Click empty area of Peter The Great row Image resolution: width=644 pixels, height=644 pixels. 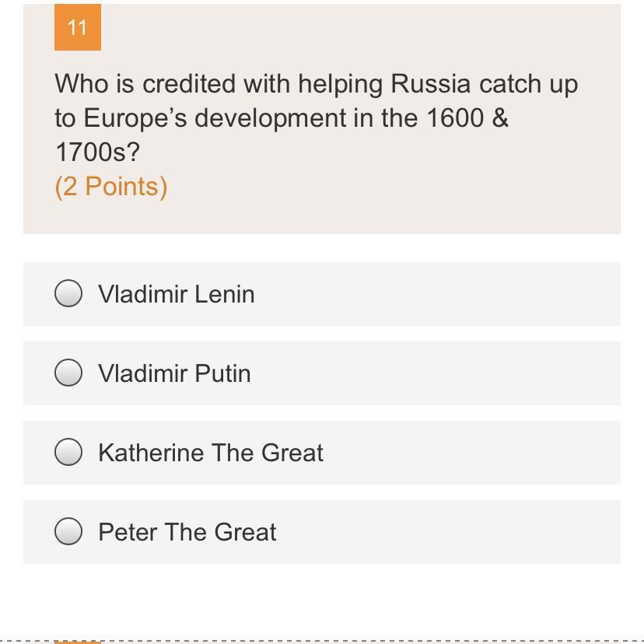(x=448, y=532)
